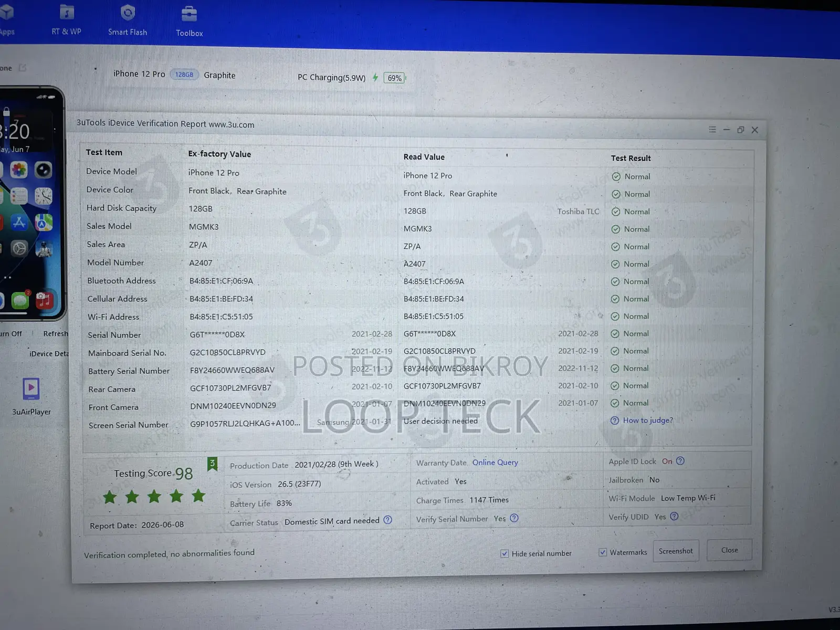Click the Device Model Normal check icon

click(616, 177)
